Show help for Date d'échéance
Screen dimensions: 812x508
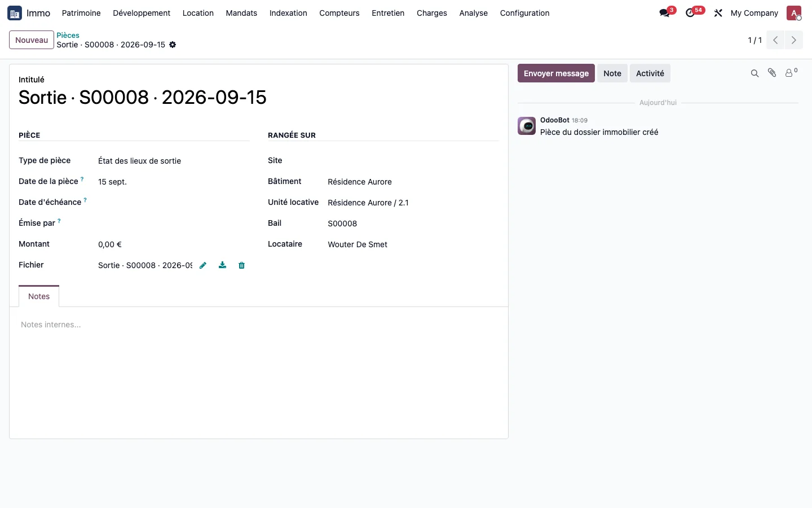point(85,200)
